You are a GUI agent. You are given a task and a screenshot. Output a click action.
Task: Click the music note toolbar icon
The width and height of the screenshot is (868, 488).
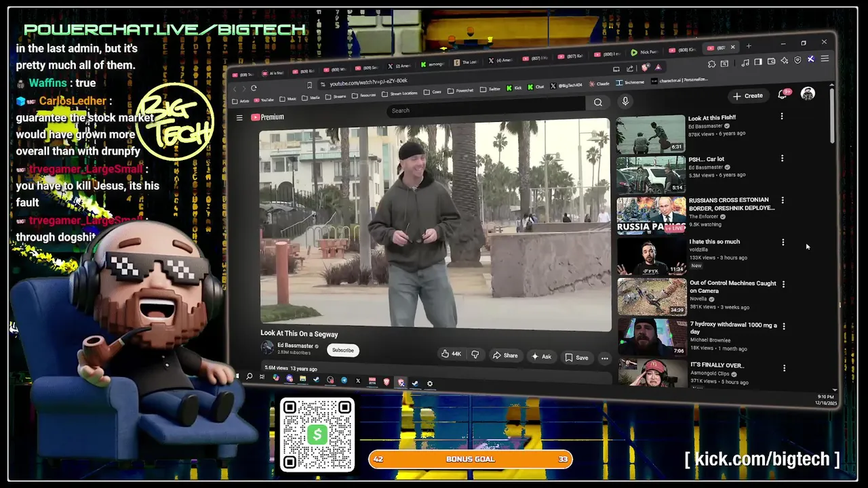745,62
